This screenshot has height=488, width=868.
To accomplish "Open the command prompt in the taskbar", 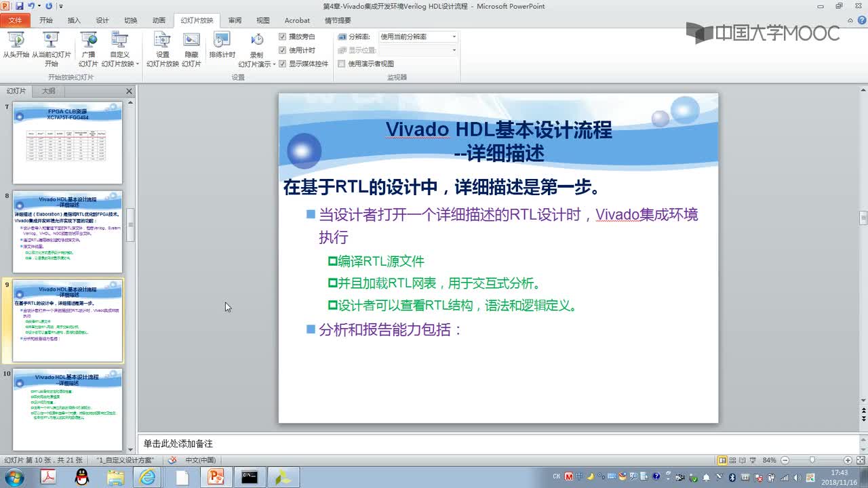I will click(x=250, y=477).
